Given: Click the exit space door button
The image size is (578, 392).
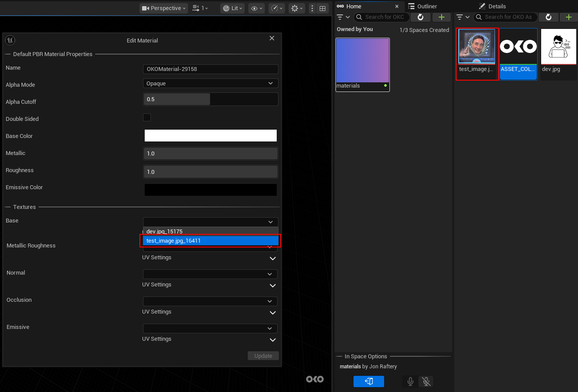Looking at the screenshot, I should 369,381.
